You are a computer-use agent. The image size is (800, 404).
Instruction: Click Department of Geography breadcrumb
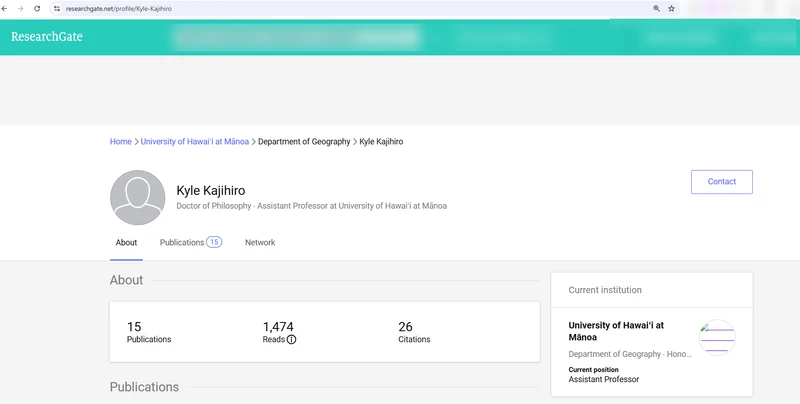pyautogui.click(x=304, y=142)
